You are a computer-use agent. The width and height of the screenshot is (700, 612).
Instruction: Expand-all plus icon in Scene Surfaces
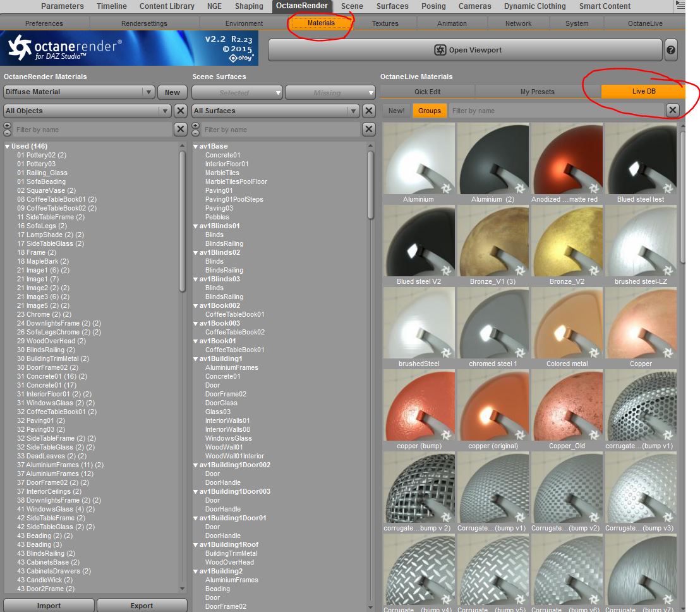(x=196, y=126)
